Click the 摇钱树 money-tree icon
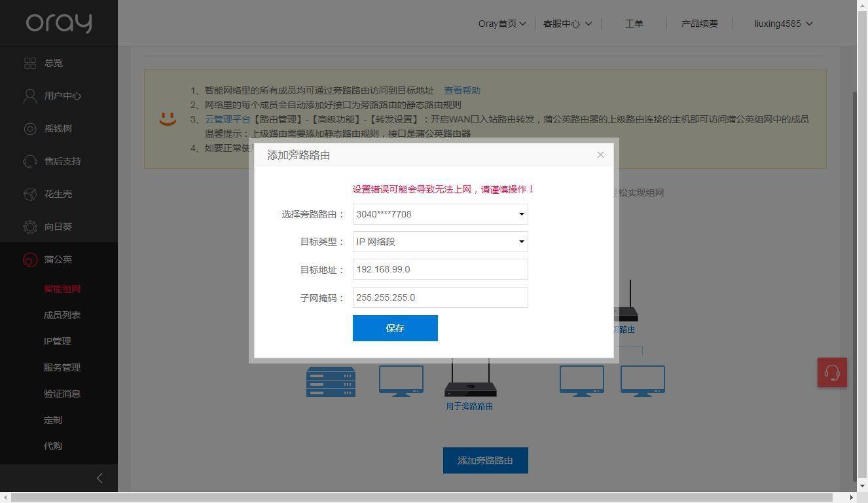The image size is (868, 503). [30, 128]
